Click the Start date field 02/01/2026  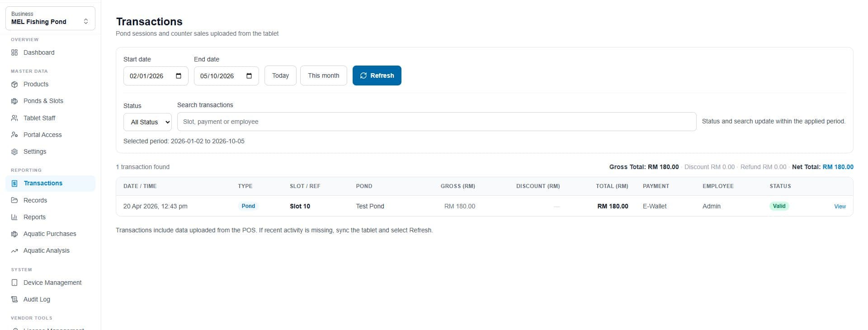coord(156,76)
